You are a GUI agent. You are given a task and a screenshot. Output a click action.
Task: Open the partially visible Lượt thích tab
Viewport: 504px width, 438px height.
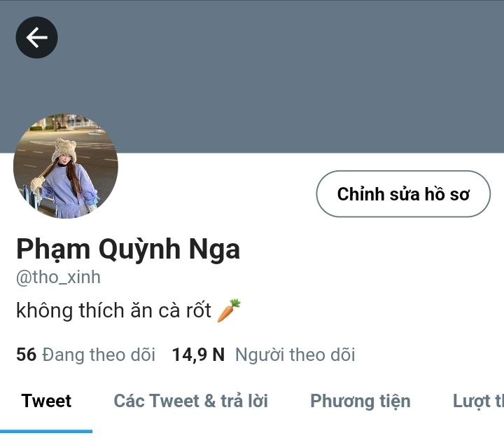click(478, 402)
